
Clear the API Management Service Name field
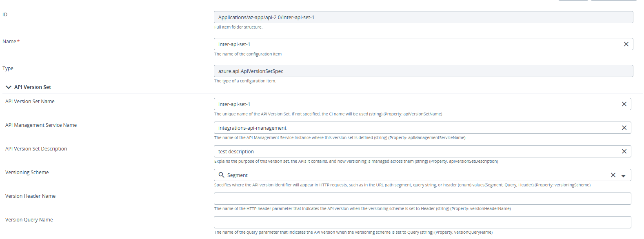pyautogui.click(x=624, y=128)
